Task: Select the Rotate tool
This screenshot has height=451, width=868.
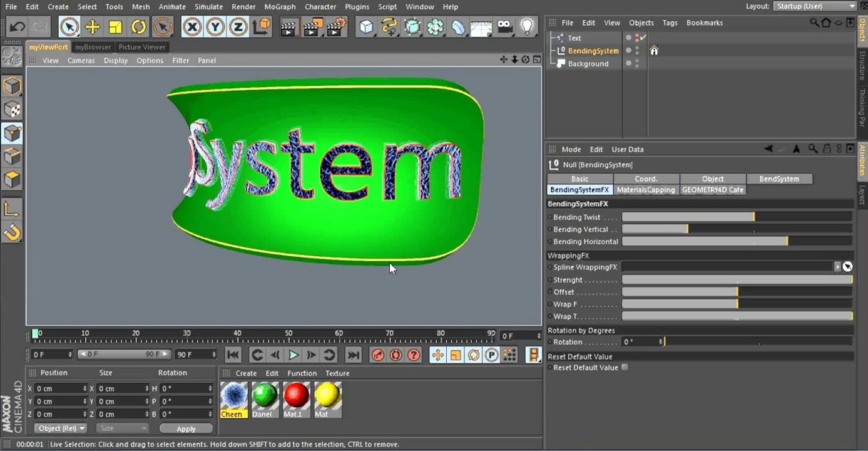Action: pos(138,26)
